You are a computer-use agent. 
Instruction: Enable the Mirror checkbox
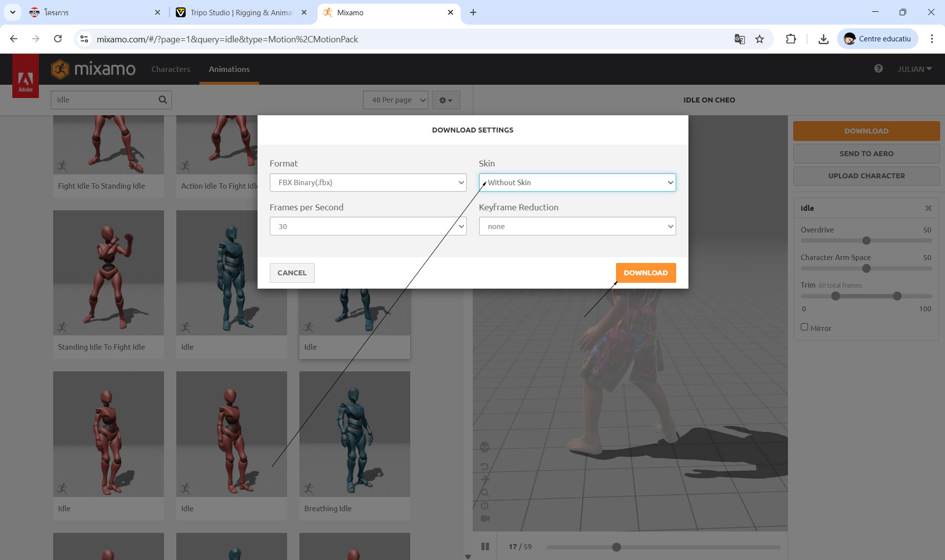[805, 327]
